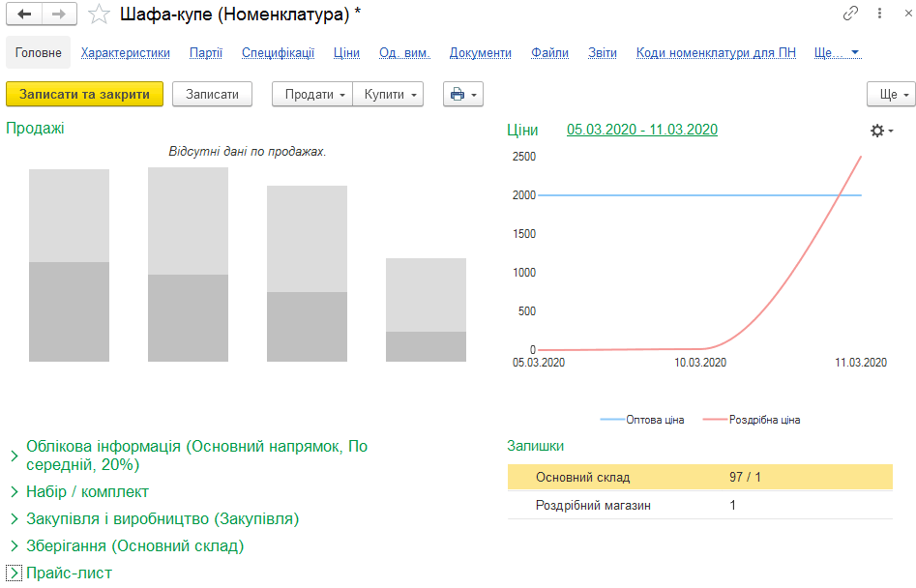Viewport: 916px width, 588px height.
Task: Open the three-dot options menu
Action: (x=879, y=13)
